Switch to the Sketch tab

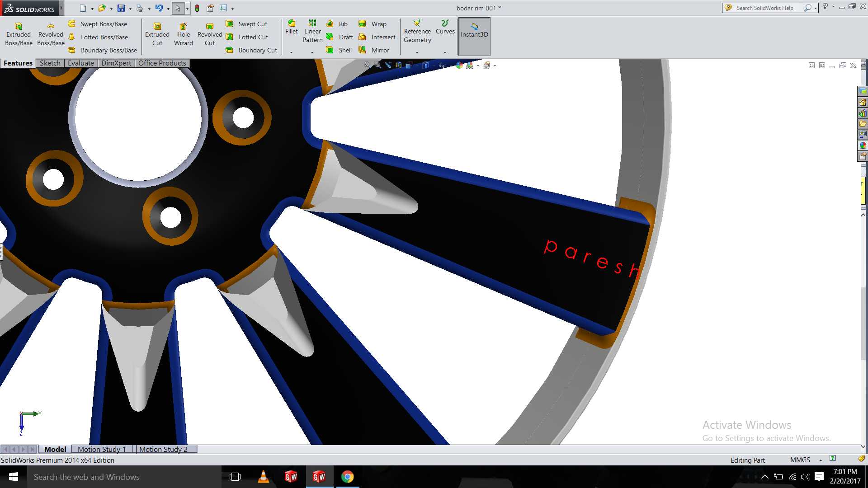point(50,63)
